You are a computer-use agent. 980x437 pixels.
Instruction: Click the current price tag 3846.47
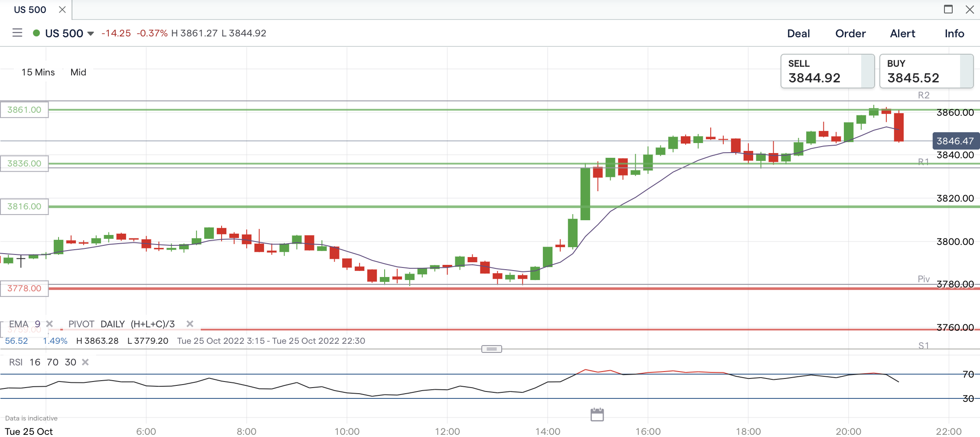[955, 141]
